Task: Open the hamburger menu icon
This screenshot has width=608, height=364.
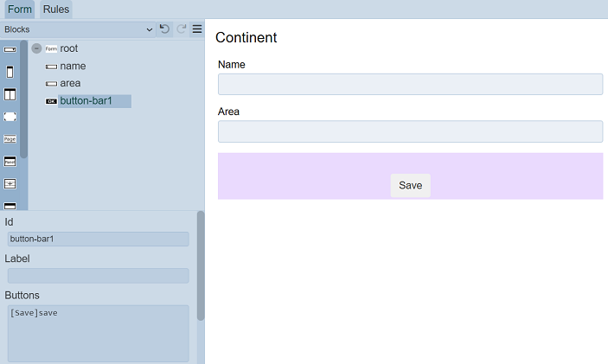Action: 197,29
